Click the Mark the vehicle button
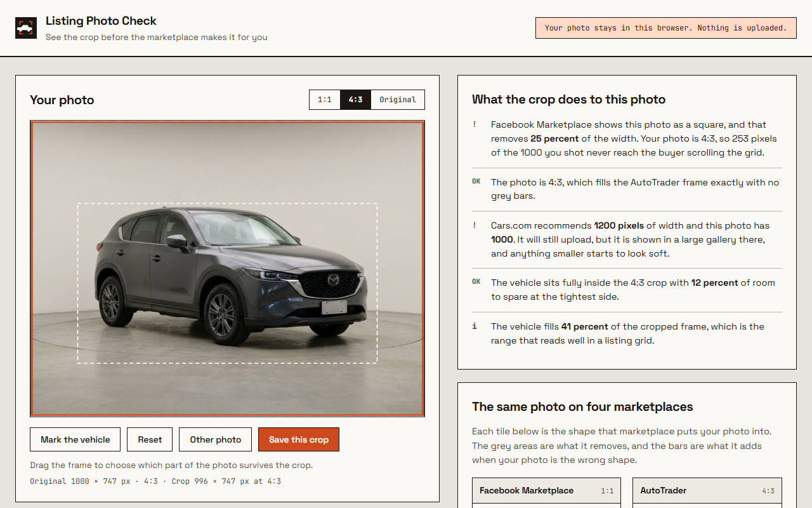Image resolution: width=812 pixels, height=508 pixels. point(75,439)
